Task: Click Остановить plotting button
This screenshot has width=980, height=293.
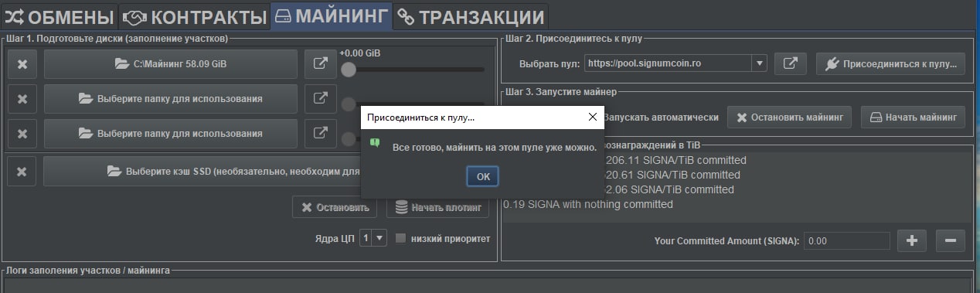Action: [335, 207]
